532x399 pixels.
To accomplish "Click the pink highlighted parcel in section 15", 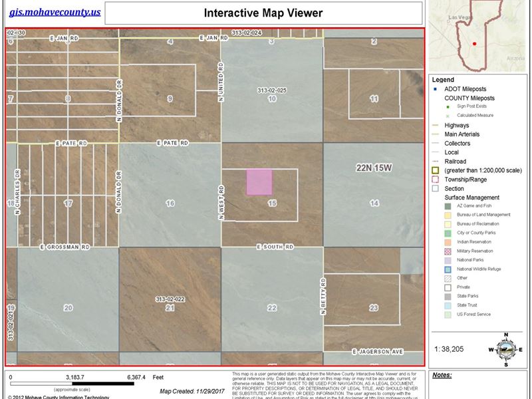I will 259,182.
